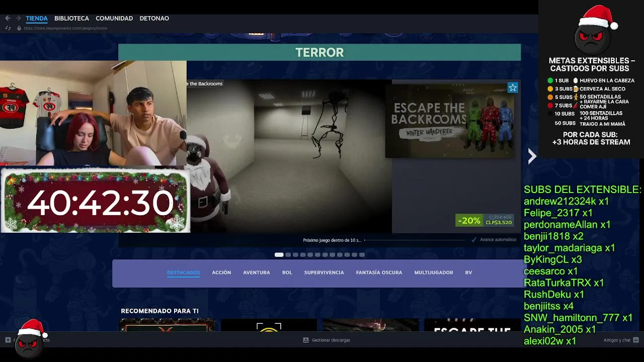The image size is (644, 362).
Task: Switch to the ACCIÓN tab
Action: (x=221, y=273)
